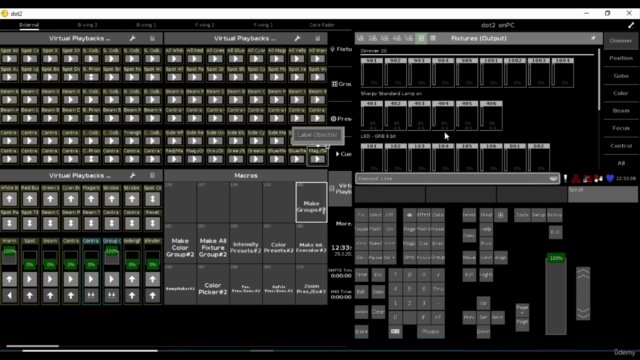Click the Store key
The image size is (640, 360).
(361, 331)
